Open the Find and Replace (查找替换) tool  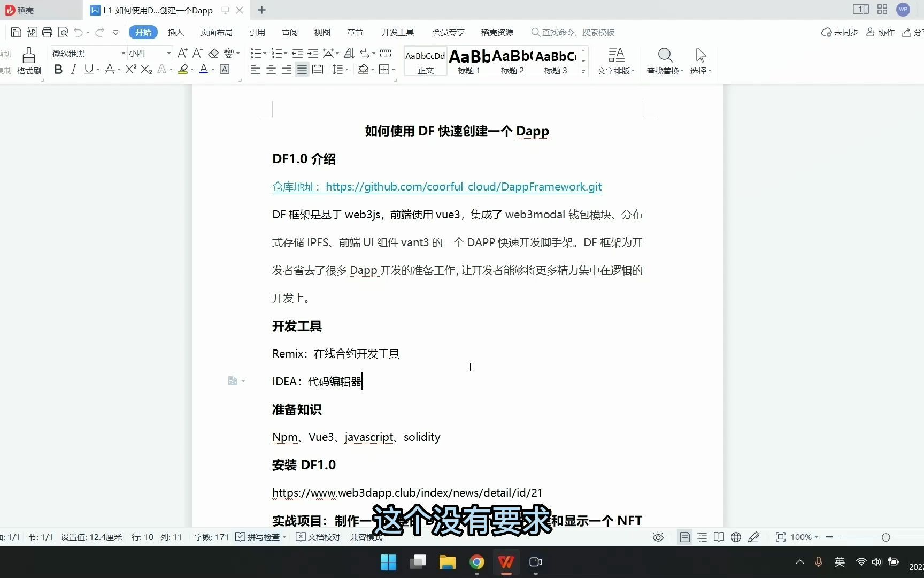click(665, 61)
